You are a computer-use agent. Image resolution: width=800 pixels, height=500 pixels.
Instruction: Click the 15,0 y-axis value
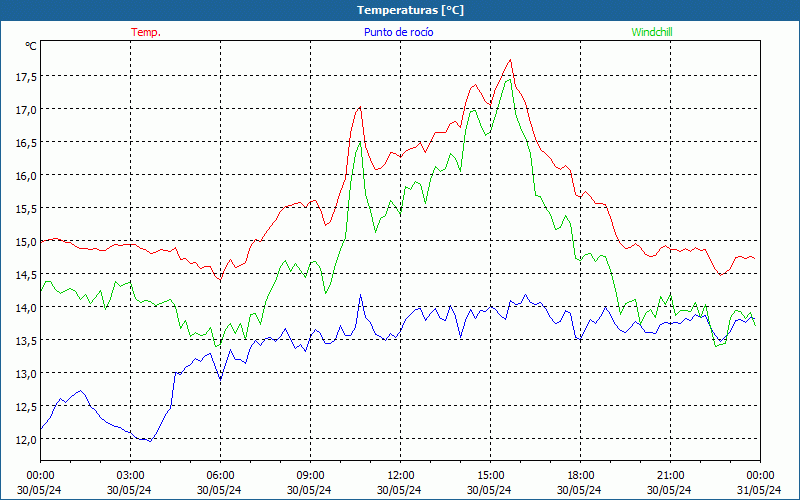26,241
